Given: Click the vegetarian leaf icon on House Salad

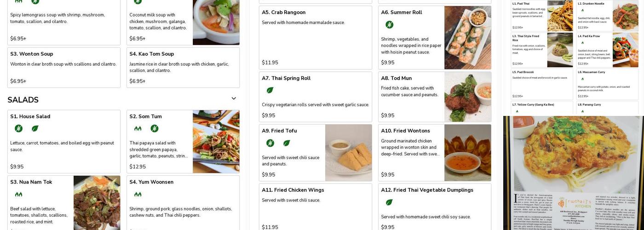Looking at the screenshot, I should coord(35,128).
